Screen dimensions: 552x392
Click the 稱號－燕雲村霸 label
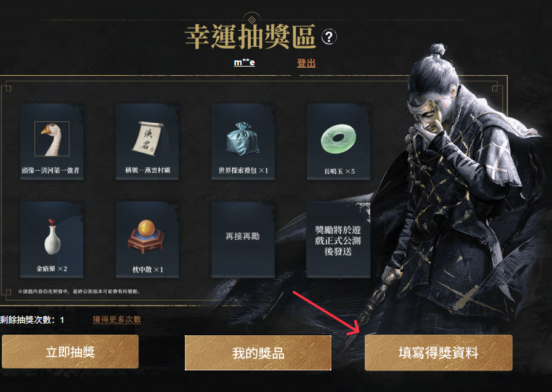click(x=147, y=170)
